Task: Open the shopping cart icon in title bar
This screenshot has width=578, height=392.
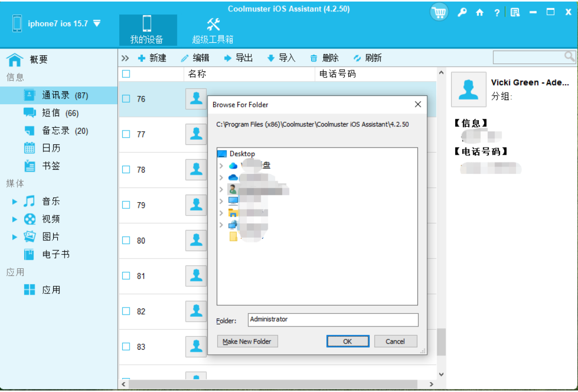Action: pos(439,11)
